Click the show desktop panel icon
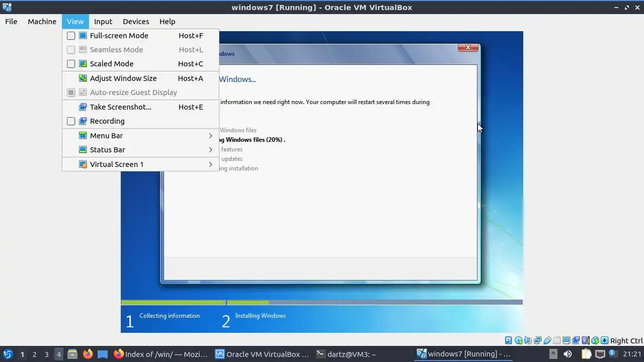Screen dimensions: 644x362 pyautogui.click(x=103, y=354)
